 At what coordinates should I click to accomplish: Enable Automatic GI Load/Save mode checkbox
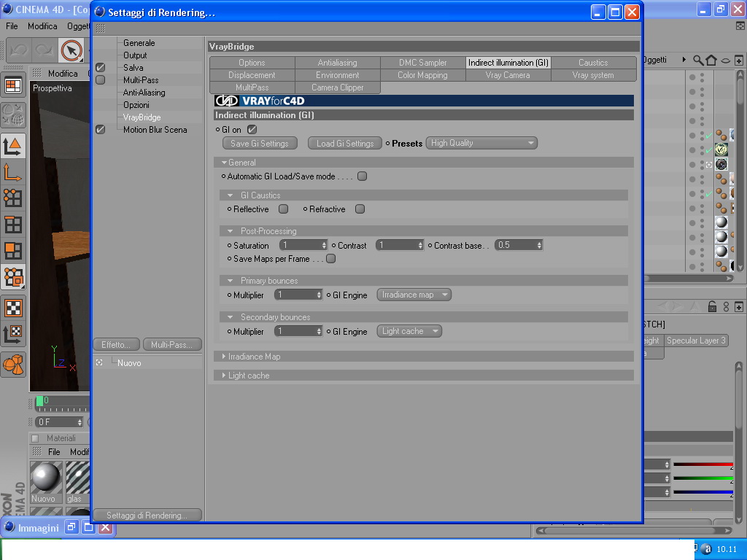(x=362, y=176)
